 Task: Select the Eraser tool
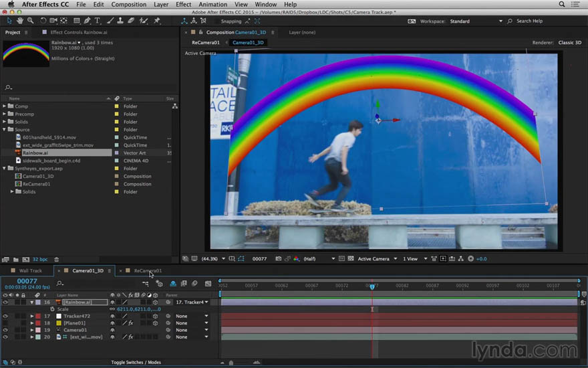point(131,21)
